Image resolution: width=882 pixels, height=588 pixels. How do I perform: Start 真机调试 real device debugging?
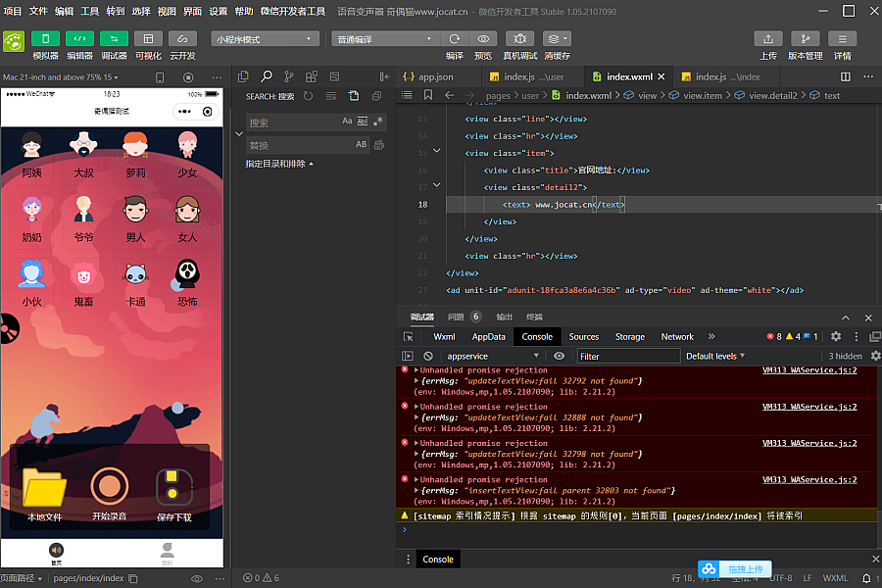coord(519,39)
